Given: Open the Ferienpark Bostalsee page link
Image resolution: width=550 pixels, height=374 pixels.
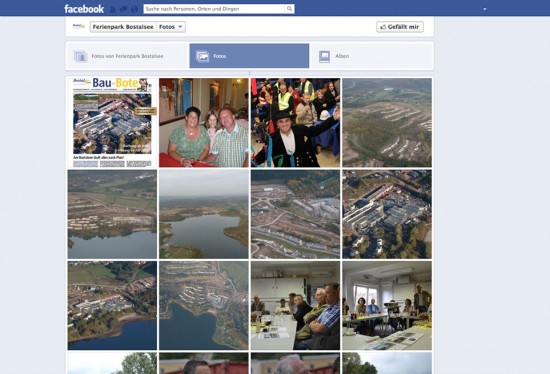Looking at the screenshot, I should click(x=123, y=27).
